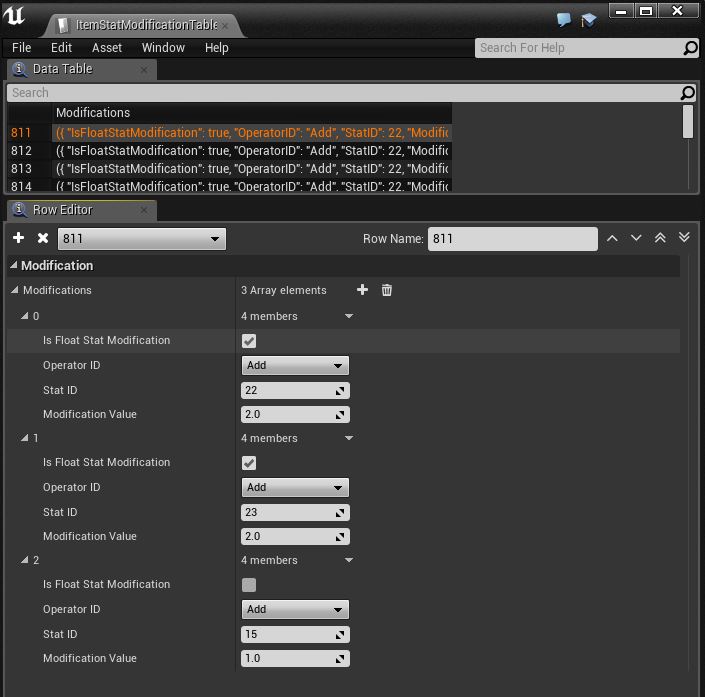The image size is (705, 697).
Task: Toggle Is Float Stat Modification for element 1
Action: point(249,463)
